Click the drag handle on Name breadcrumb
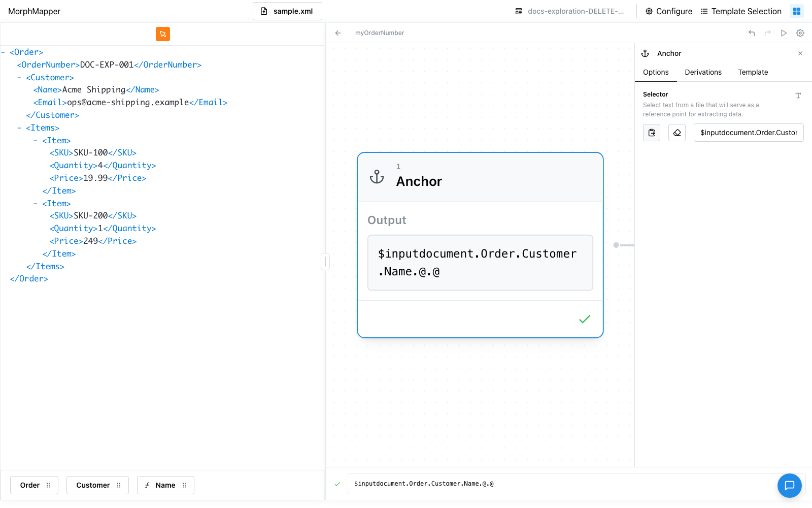Viewport: 812px width, 508px height. coord(184,485)
